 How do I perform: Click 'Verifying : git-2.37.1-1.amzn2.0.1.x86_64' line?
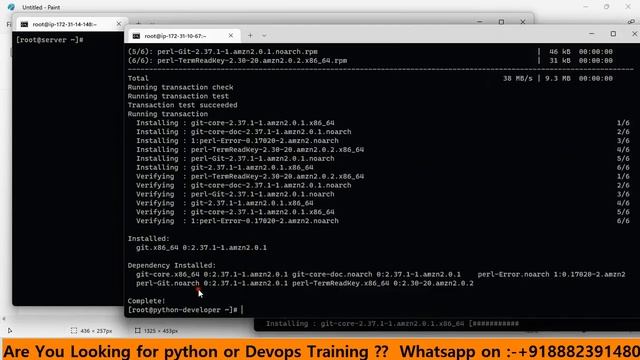point(224,203)
